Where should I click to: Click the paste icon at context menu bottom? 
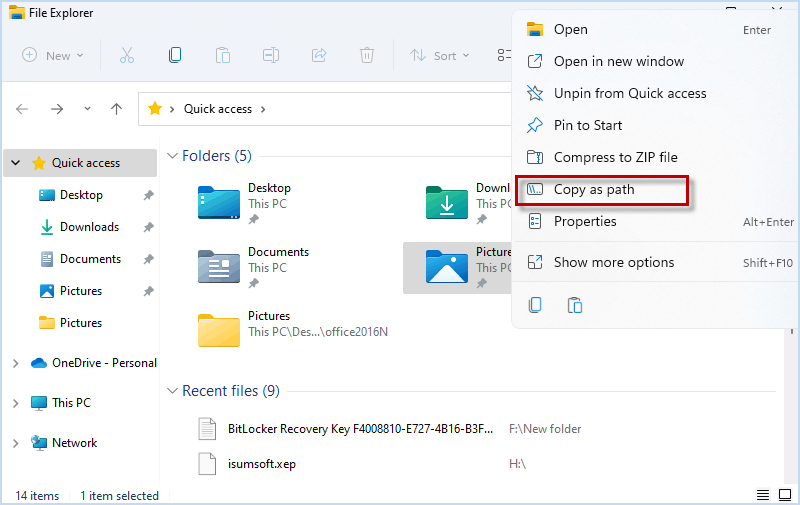click(x=575, y=305)
